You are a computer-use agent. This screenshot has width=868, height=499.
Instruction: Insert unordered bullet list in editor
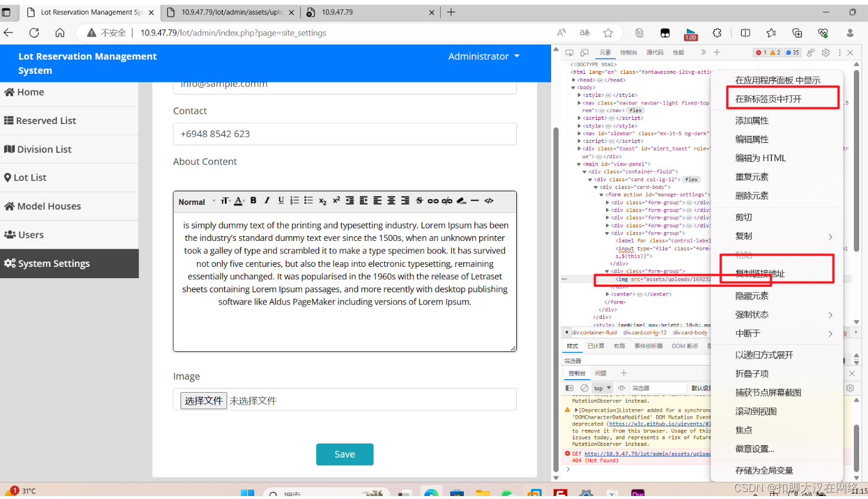(x=308, y=201)
